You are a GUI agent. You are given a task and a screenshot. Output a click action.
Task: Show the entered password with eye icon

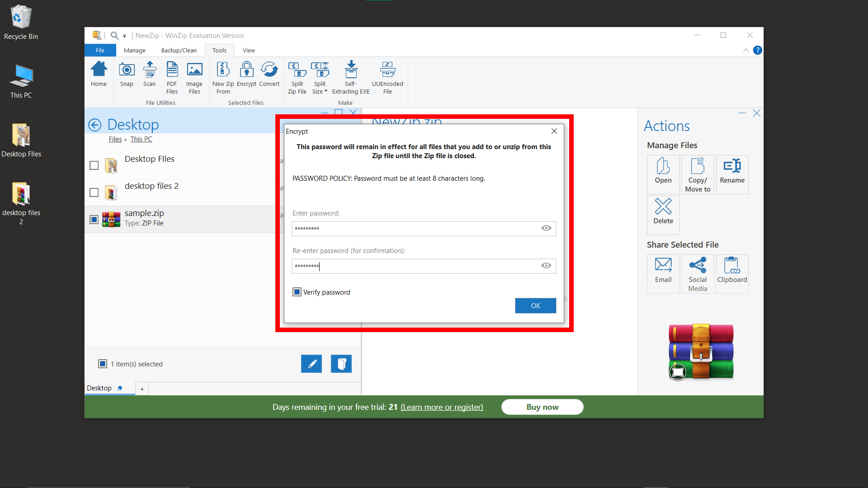(546, 228)
